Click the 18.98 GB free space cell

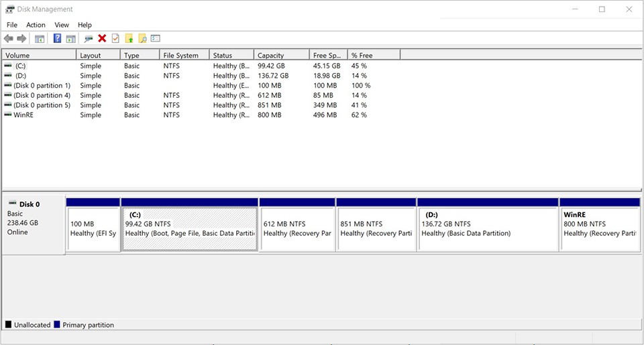click(x=327, y=76)
